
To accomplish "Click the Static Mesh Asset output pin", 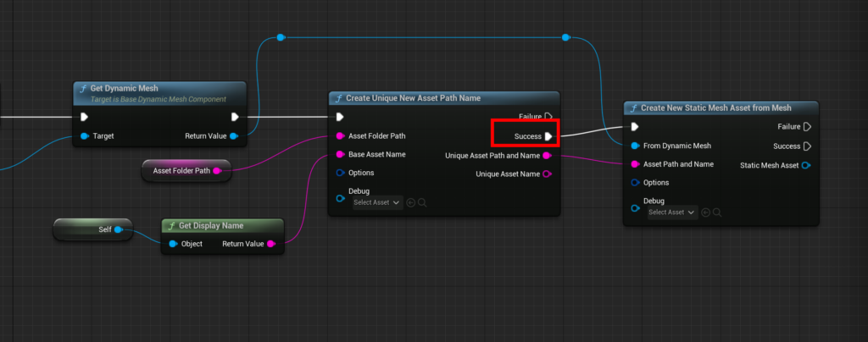I will pyautogui.click(x=806, y=165).
